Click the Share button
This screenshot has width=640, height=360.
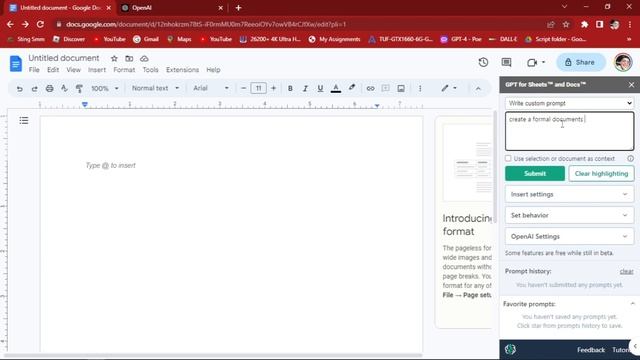[x=580, y=62]
